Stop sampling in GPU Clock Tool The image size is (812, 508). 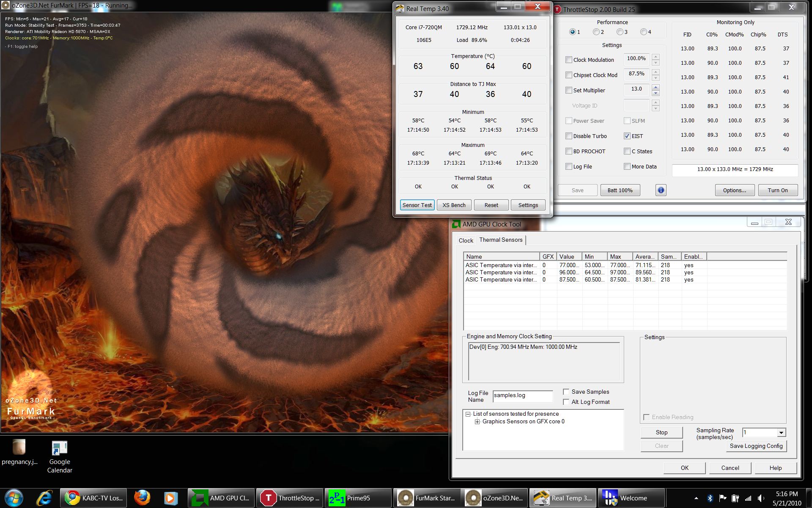tap(661, 432)
